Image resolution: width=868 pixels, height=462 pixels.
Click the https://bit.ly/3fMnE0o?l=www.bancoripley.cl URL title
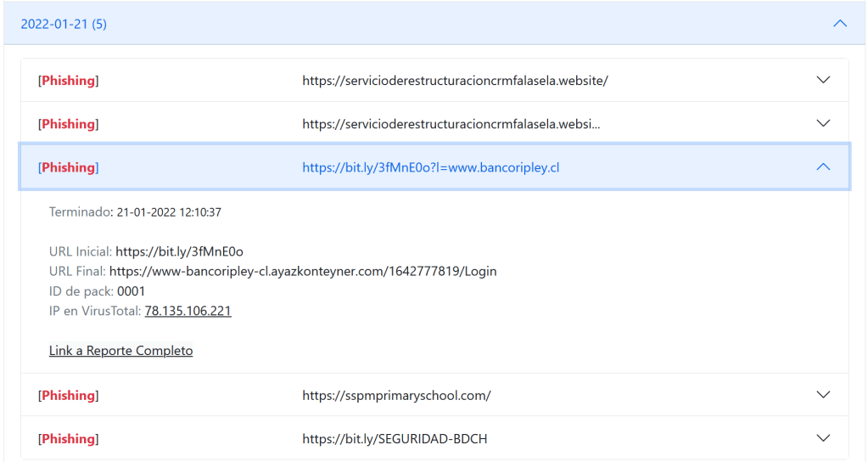tap(430, 167)
